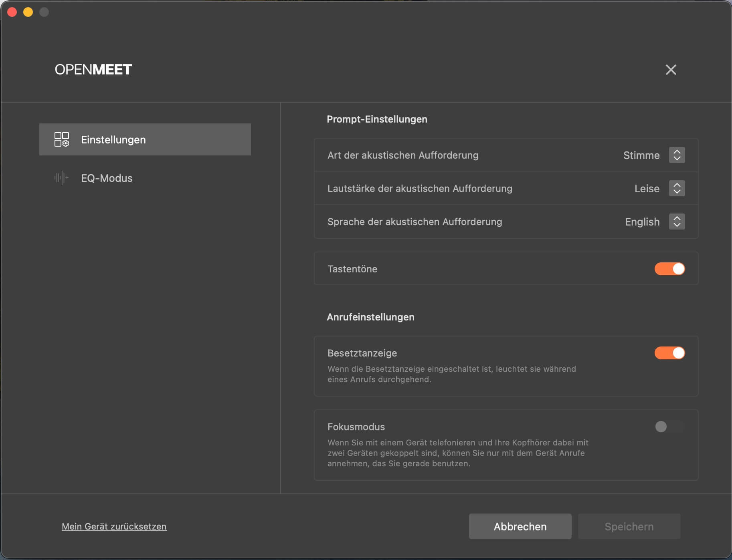Click the Mein Gerät zurücksetzen link

point(114,526)
